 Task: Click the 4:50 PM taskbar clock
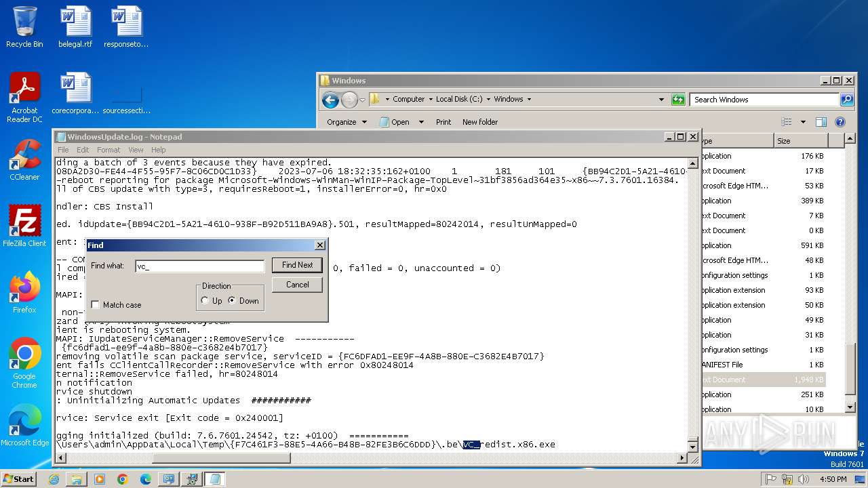(x=832, y=479)
